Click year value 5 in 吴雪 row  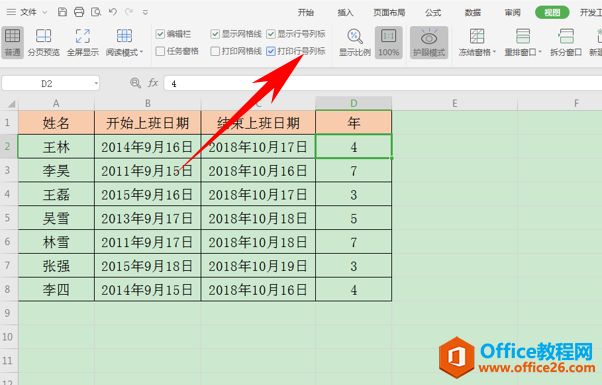coord(354,218)
